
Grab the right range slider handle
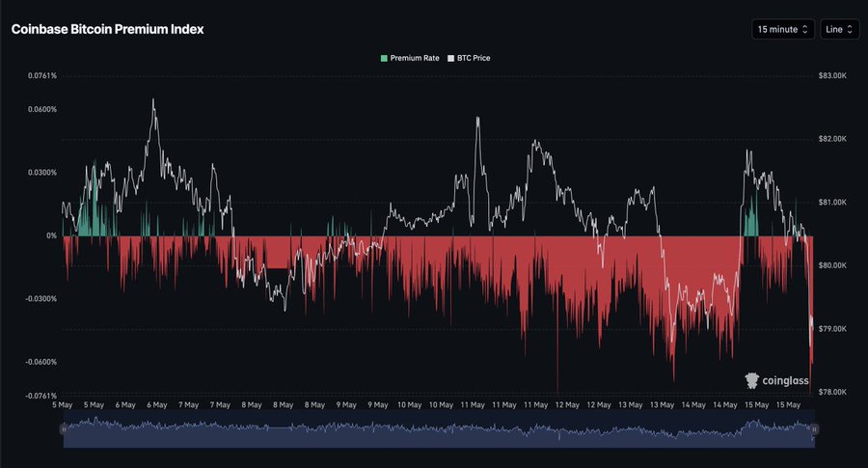[x=814, y=429]
